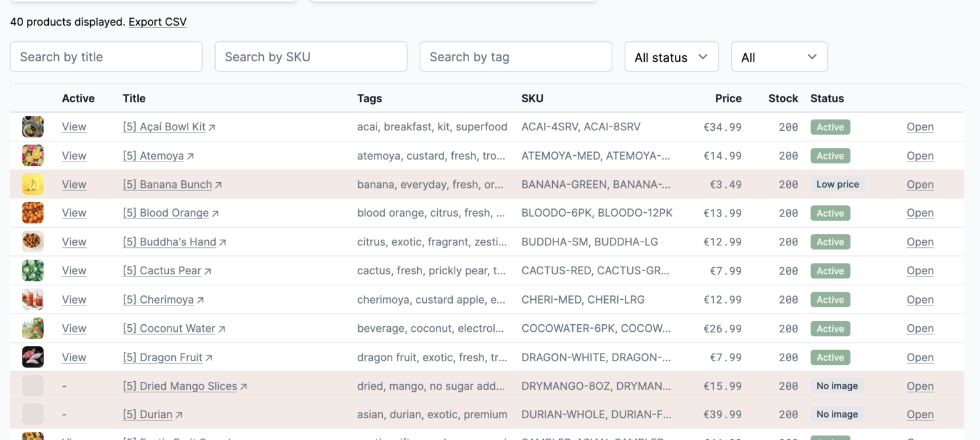This screenshot has width=980, height=440.
Task: Click the SKU column header
Action: click(532, 98)
